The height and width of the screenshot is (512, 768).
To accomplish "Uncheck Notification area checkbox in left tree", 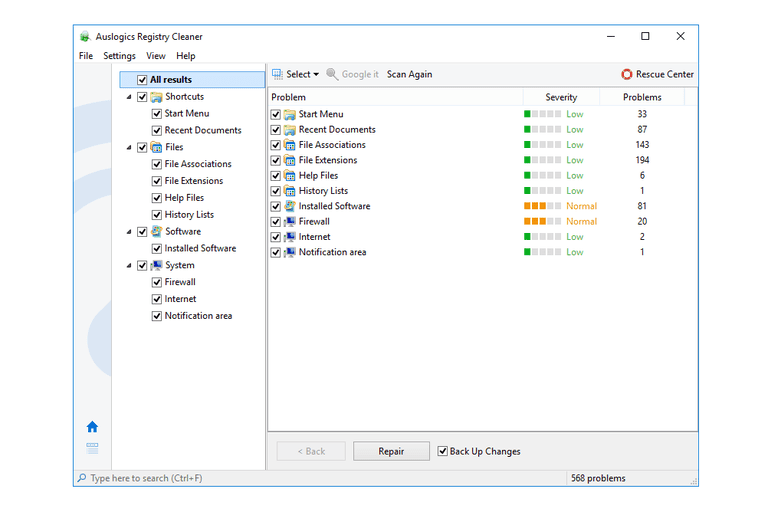I will tap(157, 316).
